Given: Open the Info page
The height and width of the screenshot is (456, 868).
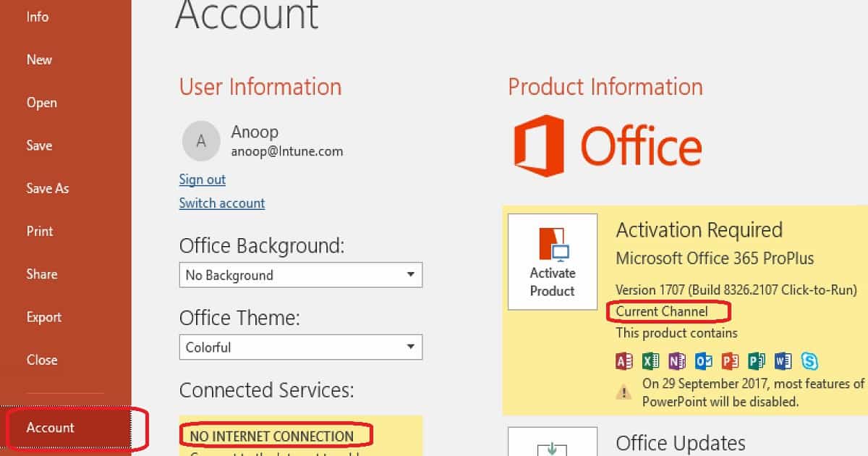Looking at the screenshot, I should [38, 17].
